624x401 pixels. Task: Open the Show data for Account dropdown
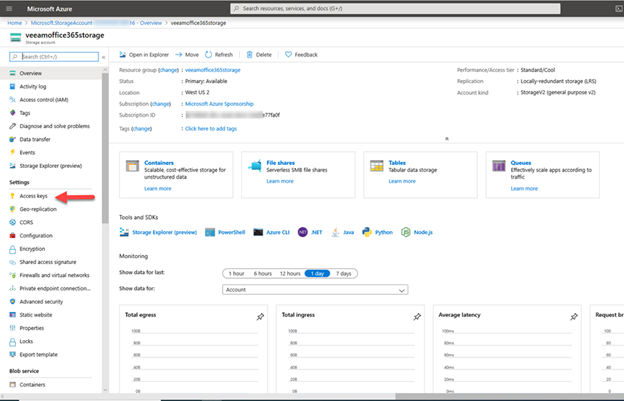tap(315, 290)
